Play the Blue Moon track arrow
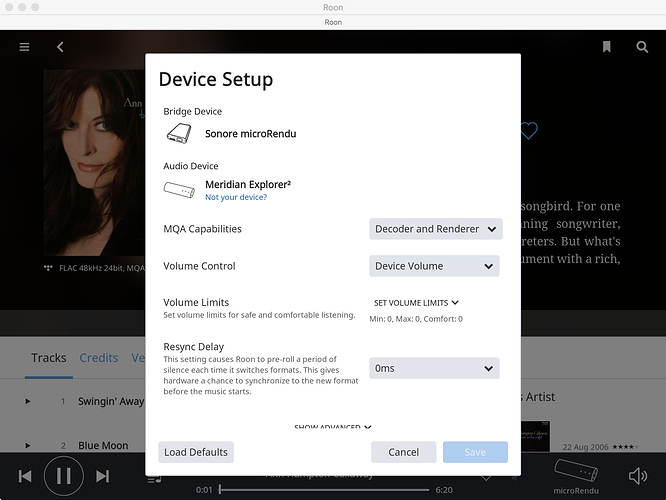The image size is (666, 500). coord(28,445)
